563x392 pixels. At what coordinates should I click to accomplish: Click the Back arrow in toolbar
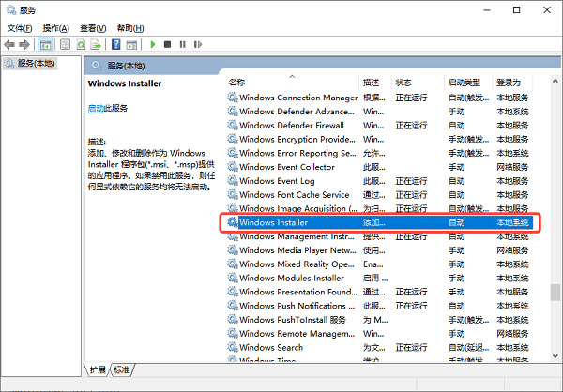10,44
